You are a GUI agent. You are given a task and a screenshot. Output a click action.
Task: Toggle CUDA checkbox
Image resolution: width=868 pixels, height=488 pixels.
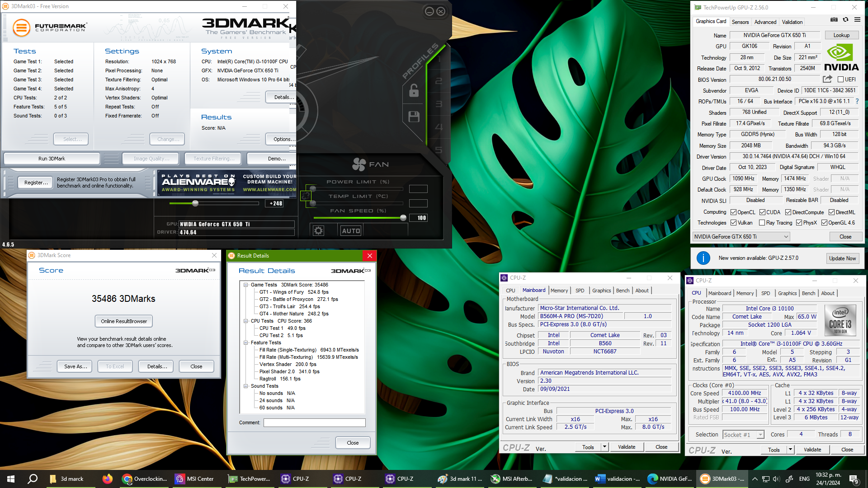[762, 212]
